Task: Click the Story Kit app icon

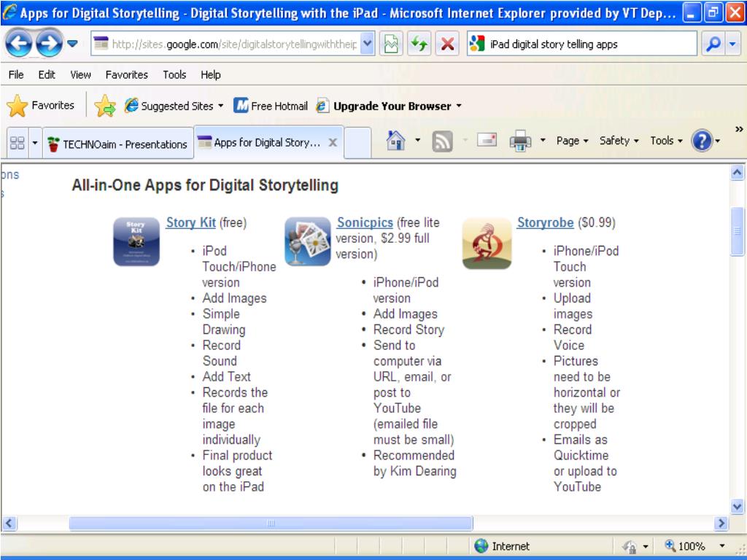Action: coord(136,241)
